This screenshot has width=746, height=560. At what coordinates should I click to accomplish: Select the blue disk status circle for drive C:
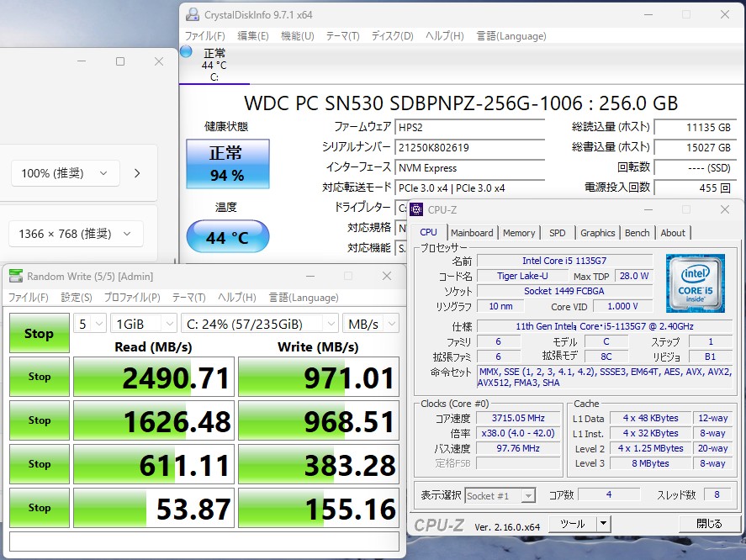(187, 52)
